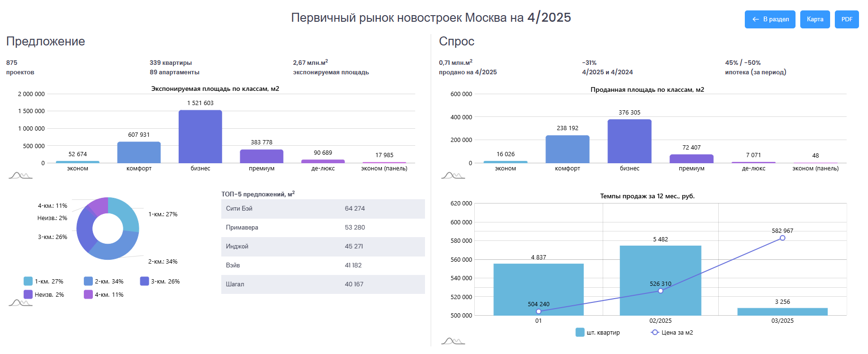Toggle the Неизв. 2% legend item

[x=44, y=294]
